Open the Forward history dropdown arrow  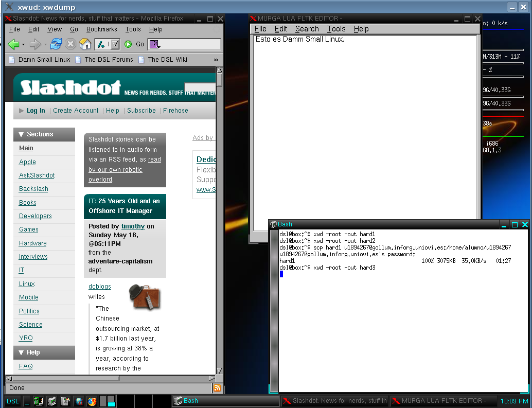[45, 44]
